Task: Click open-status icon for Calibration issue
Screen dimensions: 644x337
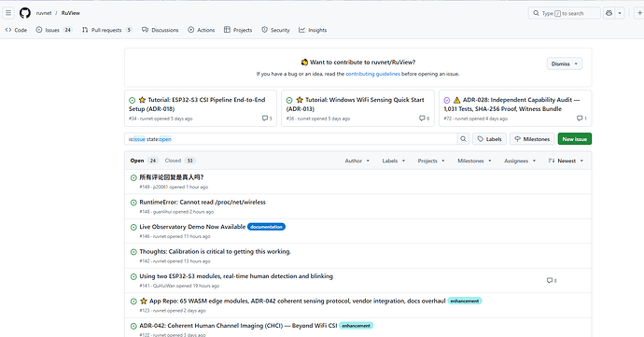Action: point(133,252)
